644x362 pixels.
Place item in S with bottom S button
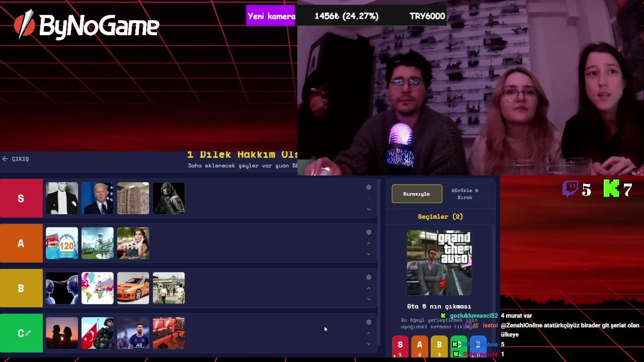point(400,346)
